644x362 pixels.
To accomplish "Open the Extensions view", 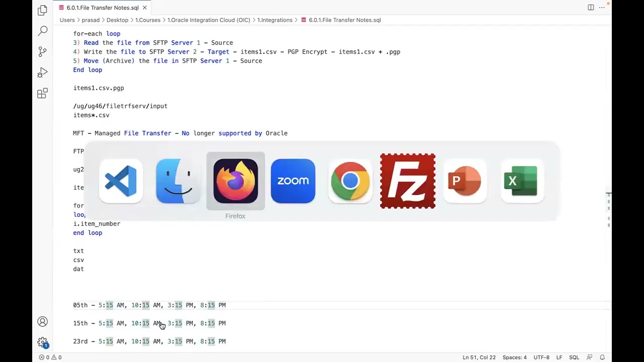I will click(x=43, y=93).
